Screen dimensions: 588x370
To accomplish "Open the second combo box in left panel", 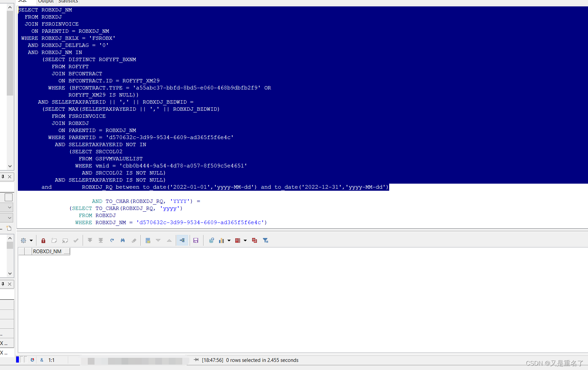I will coord(9,218).
